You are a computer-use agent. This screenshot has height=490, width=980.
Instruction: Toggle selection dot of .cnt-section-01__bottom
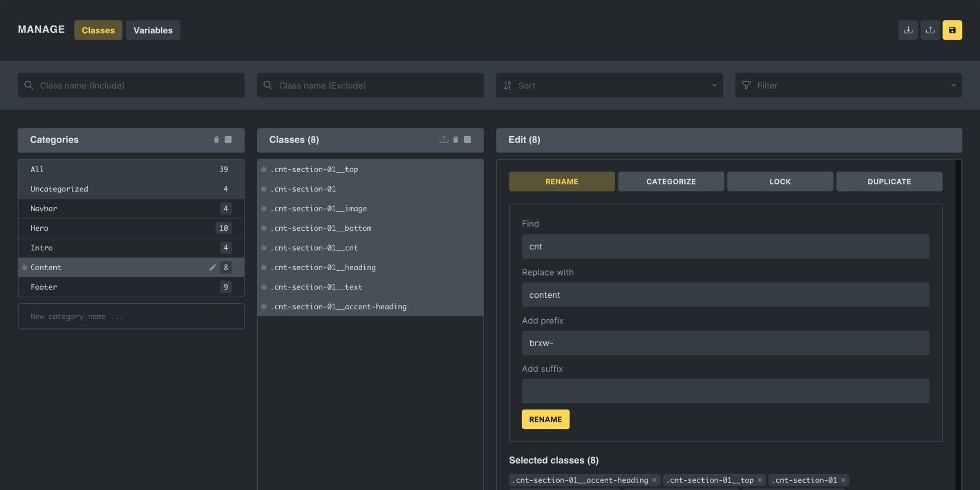click(x=264, y=228)
